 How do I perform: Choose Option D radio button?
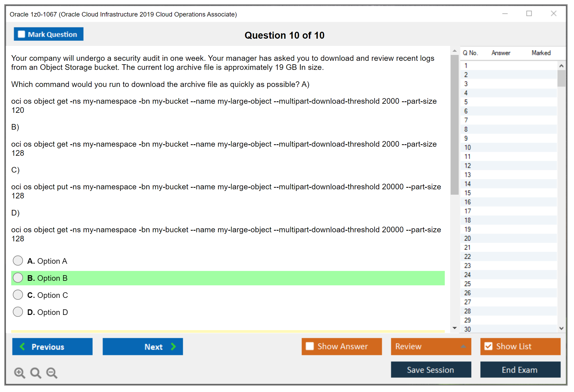[18, 312]
